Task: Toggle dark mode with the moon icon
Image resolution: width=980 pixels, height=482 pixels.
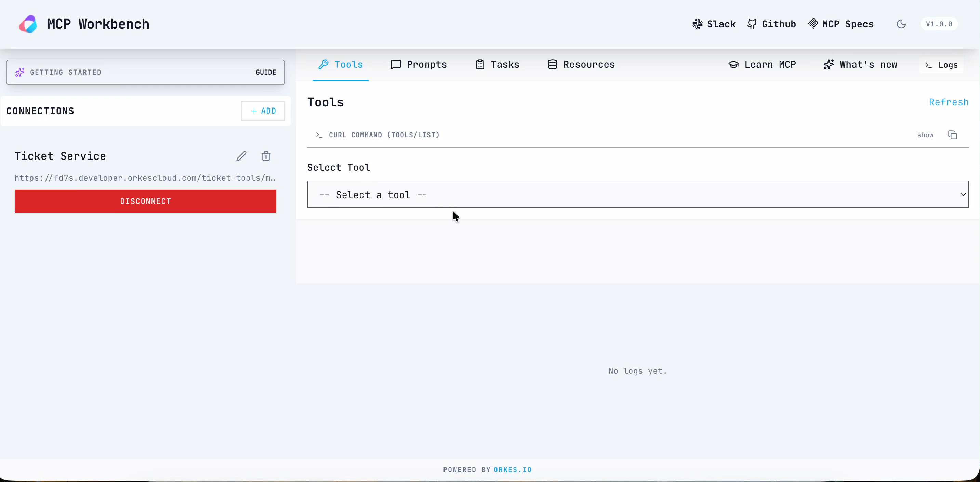Action: point(901,24)
